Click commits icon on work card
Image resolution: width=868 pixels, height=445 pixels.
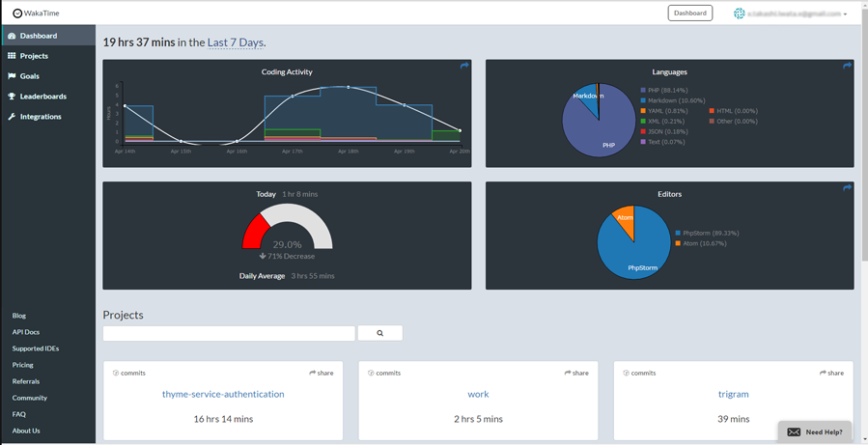(371, 373)
